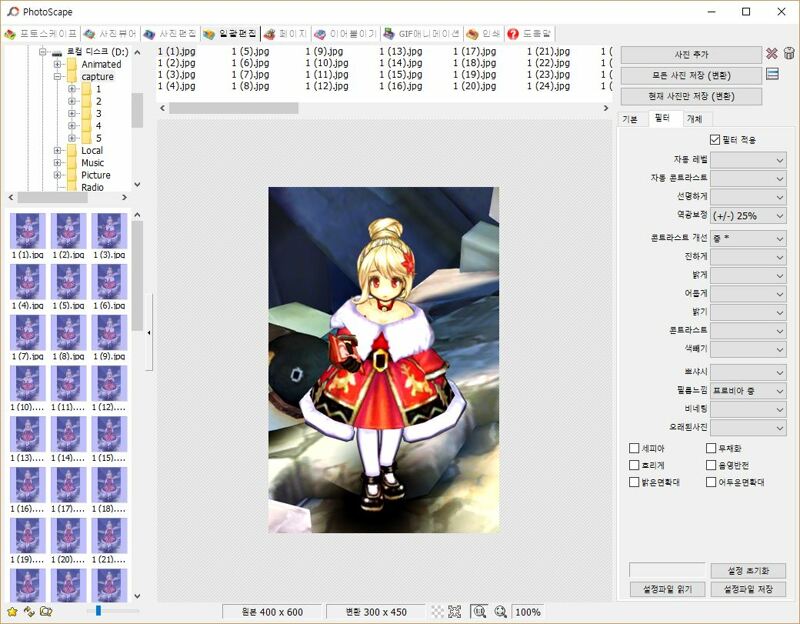
Task: Click the 설정파일 읽기 button
Action: (x=667, y=589)
